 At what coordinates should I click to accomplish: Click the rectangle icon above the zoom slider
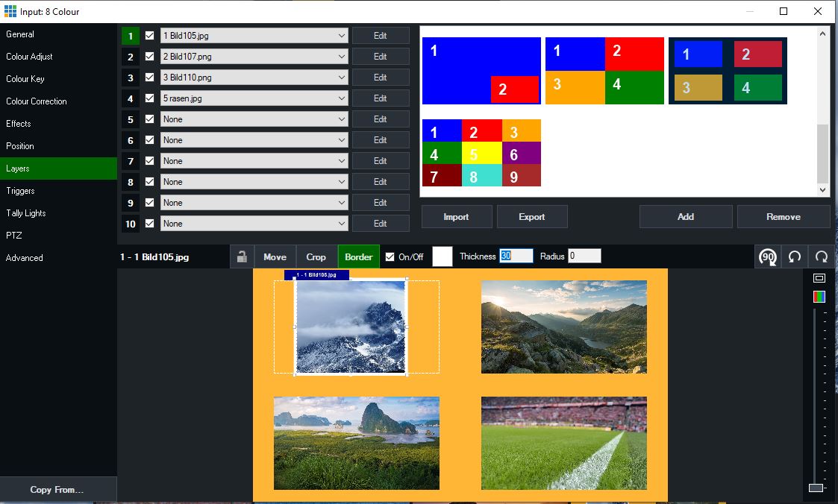[x=819, y=278]
